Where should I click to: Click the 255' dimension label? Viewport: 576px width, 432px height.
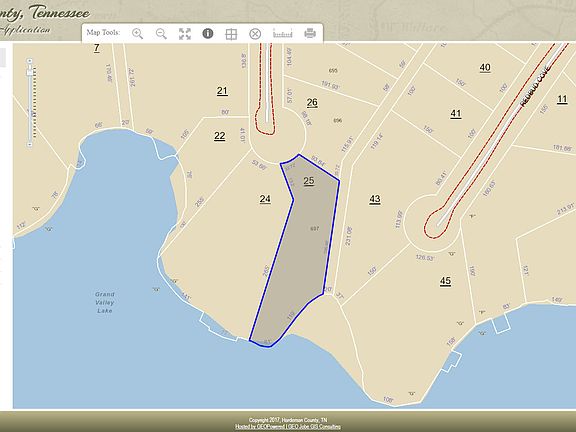tap(199, 202)
